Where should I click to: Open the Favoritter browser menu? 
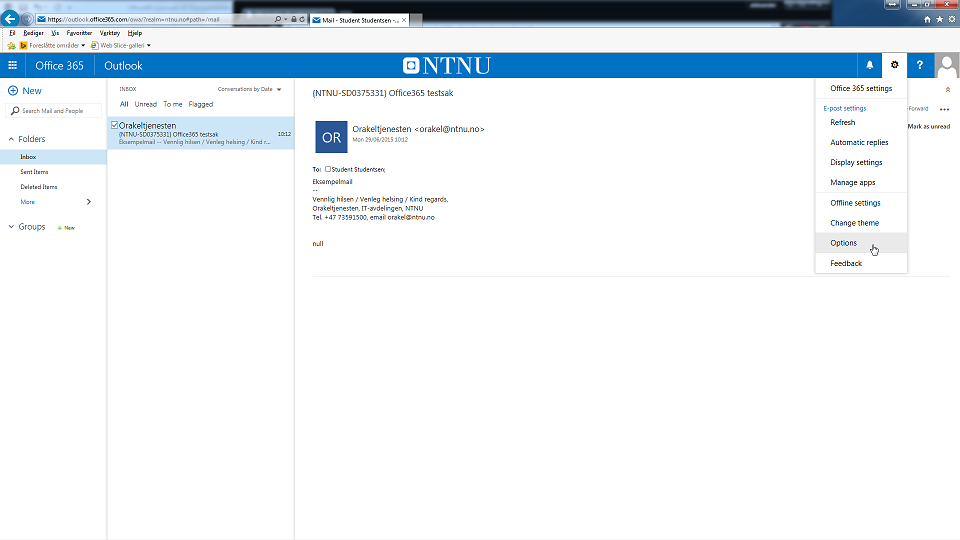click(x=79, y=33)
